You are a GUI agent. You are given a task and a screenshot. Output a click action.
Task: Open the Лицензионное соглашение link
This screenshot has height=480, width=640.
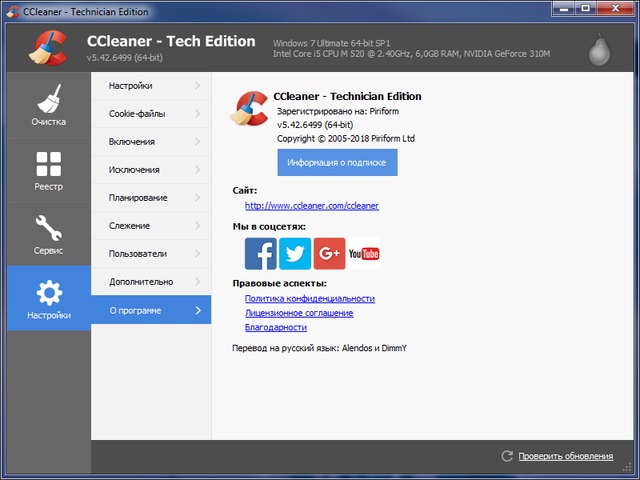tap(299, 313)
